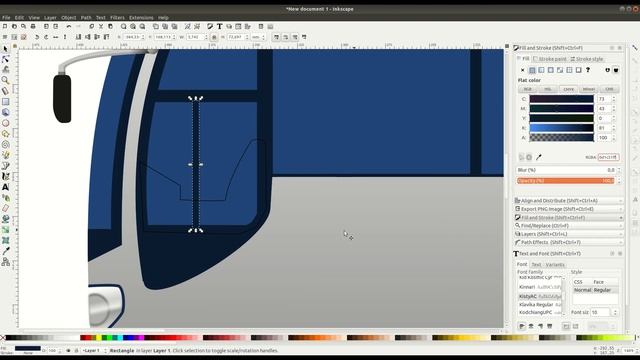Select the Spiral tool
Screen dimensions: 640x360
[x=5, y=144]
